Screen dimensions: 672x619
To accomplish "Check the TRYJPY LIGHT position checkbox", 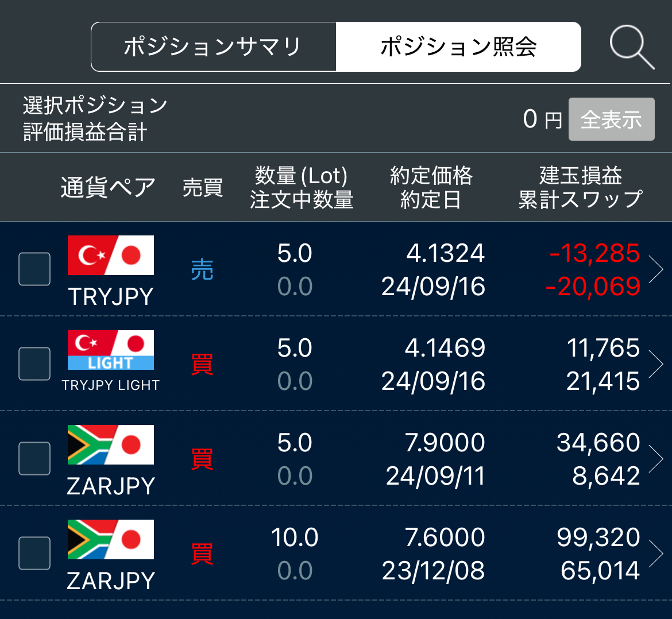I will click(34, 363).
